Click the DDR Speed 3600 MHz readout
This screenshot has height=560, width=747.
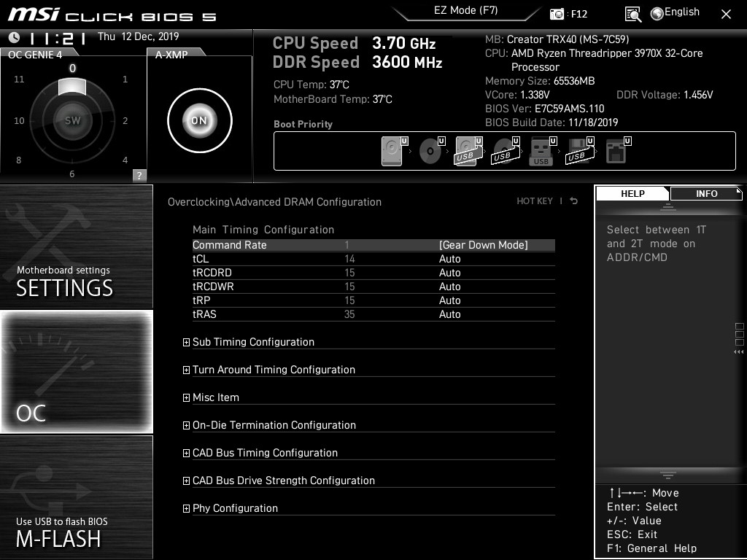point(357,62)
